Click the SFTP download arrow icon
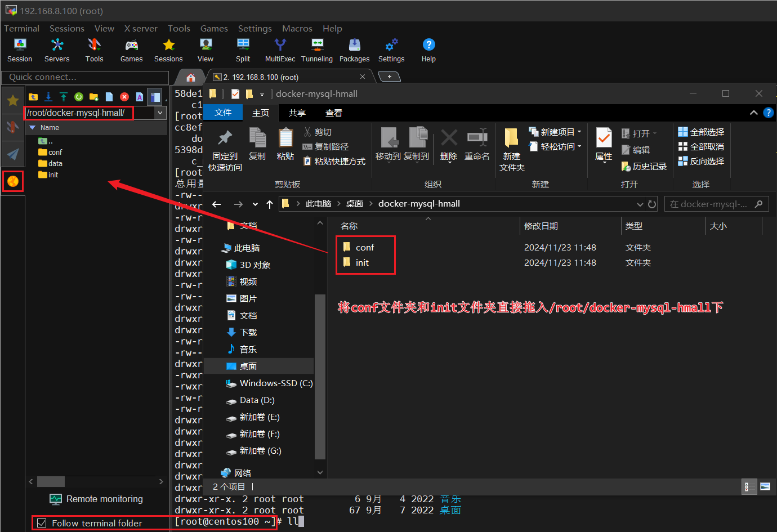The image size is (777, 532). (48, 97)
